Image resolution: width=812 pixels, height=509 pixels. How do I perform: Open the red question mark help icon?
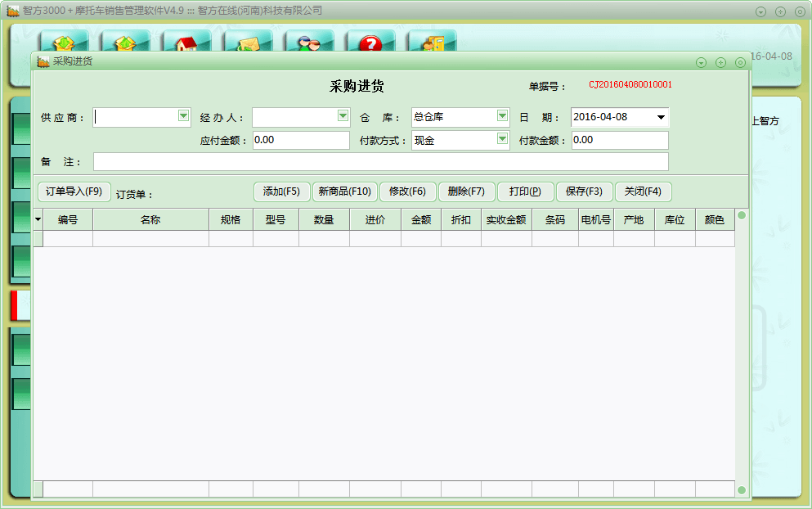[370, 43]
